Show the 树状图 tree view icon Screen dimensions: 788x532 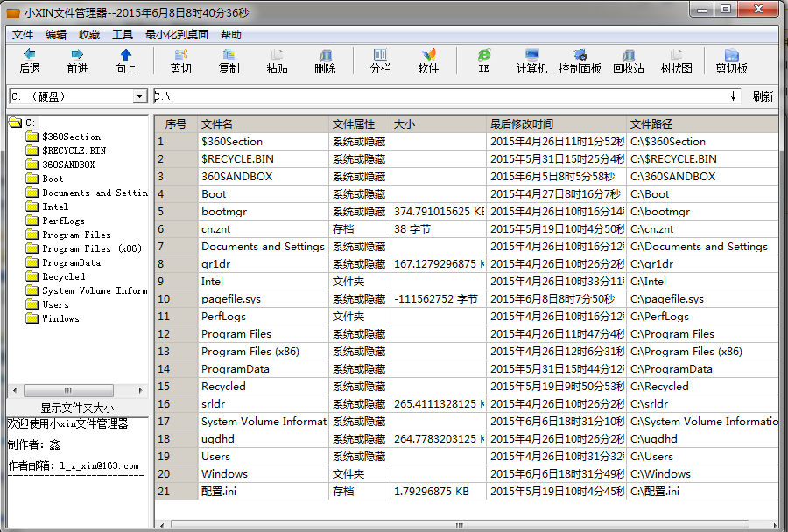click(x=677, y=61)
